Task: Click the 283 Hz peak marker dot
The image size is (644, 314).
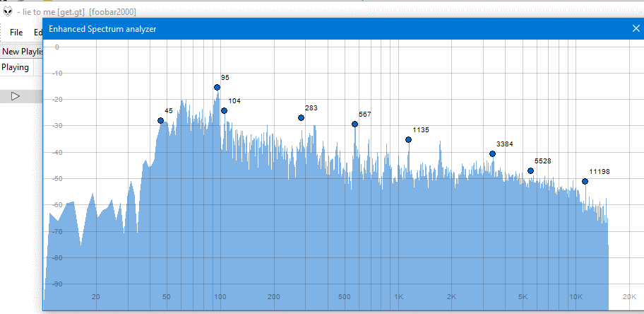Action: (x=301, y=117)
